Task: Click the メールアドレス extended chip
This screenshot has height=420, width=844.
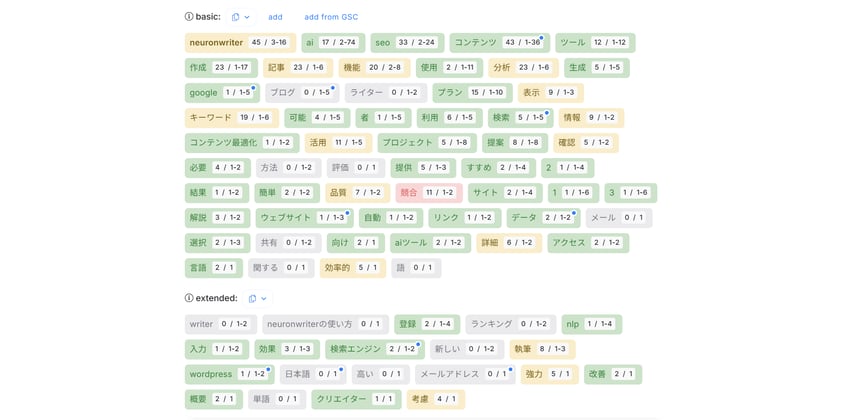Action: click(465, 374)
